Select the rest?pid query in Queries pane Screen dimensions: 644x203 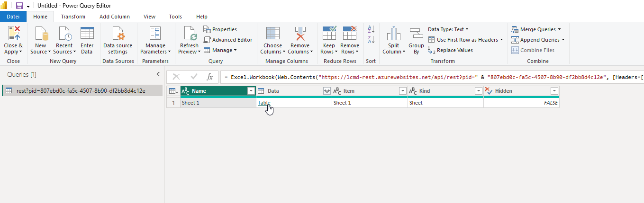(x=81, y=91)
